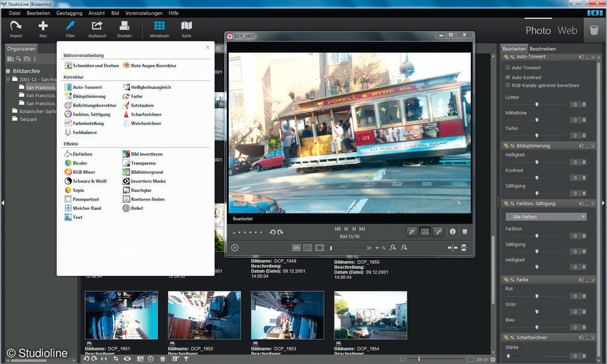Go to the next image in viewer

tap(354, 229)
